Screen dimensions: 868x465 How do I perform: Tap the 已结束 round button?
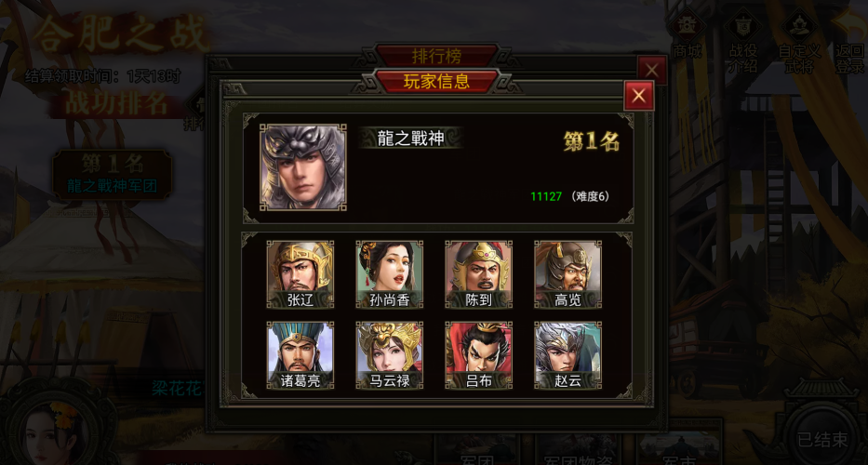click(x=822, y=440)
